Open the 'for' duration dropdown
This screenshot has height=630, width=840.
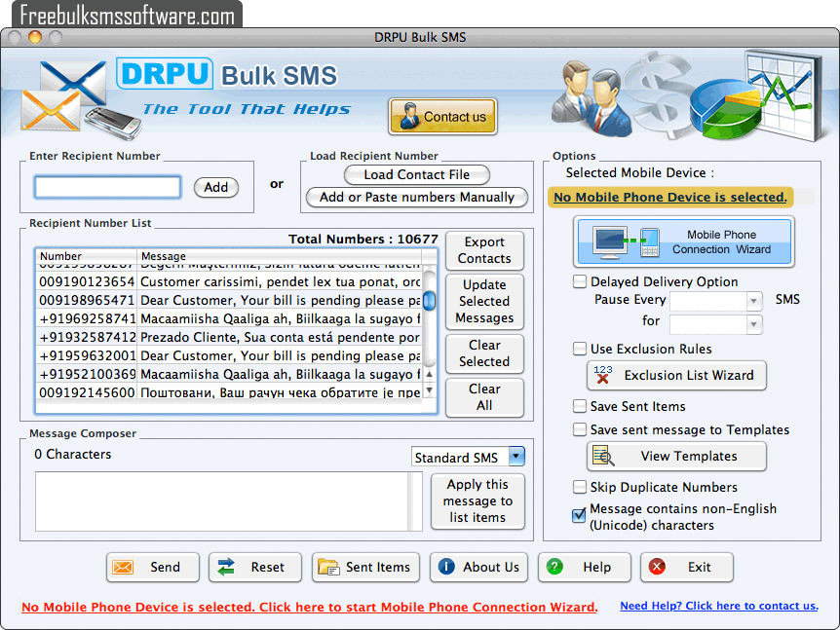point(753,324)
